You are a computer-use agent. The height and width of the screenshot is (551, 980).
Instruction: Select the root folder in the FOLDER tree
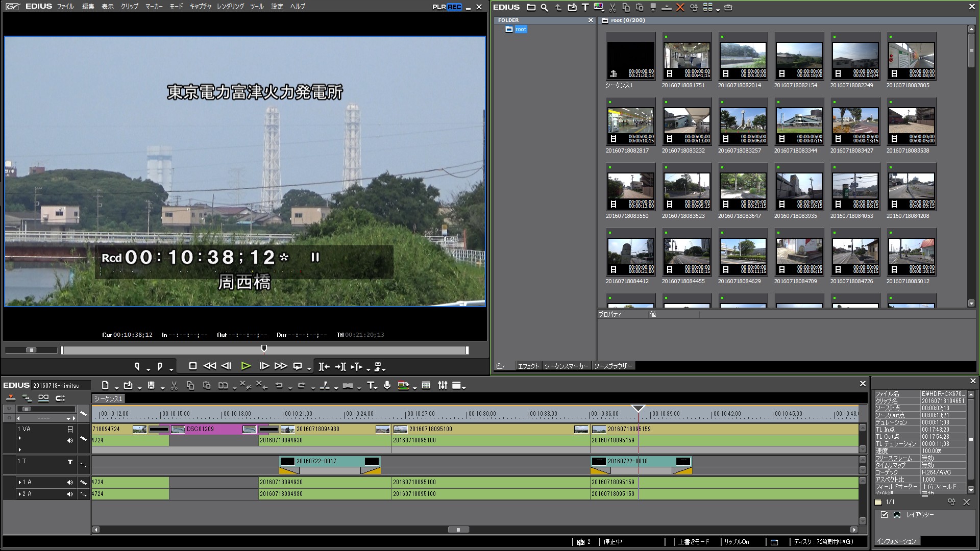(520, 30)
